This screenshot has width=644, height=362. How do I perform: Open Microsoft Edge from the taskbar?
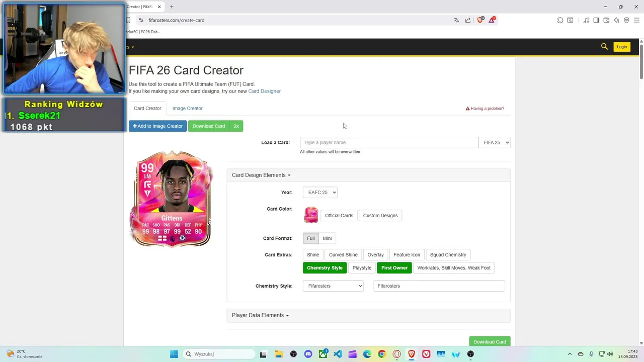coord(367,354)
